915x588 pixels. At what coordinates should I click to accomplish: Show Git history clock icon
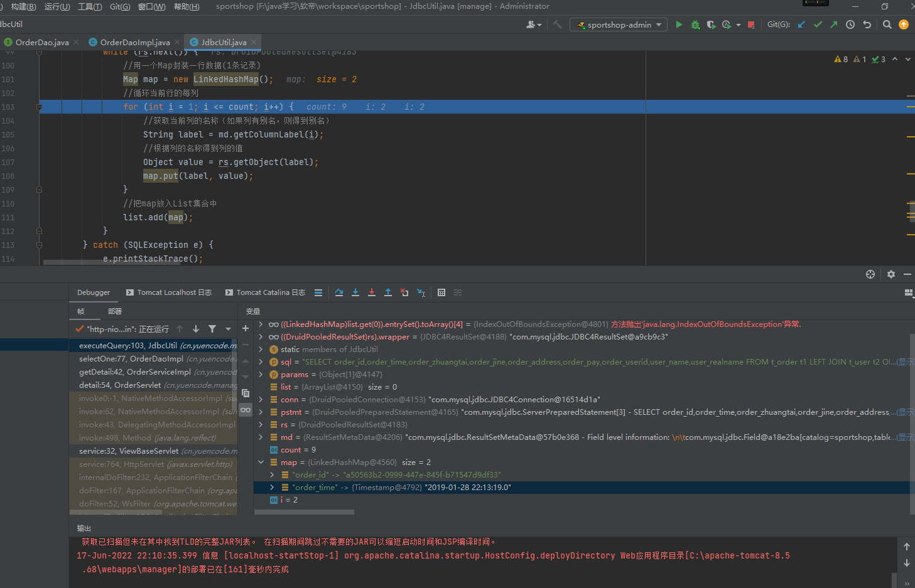(x=850, y=24)
